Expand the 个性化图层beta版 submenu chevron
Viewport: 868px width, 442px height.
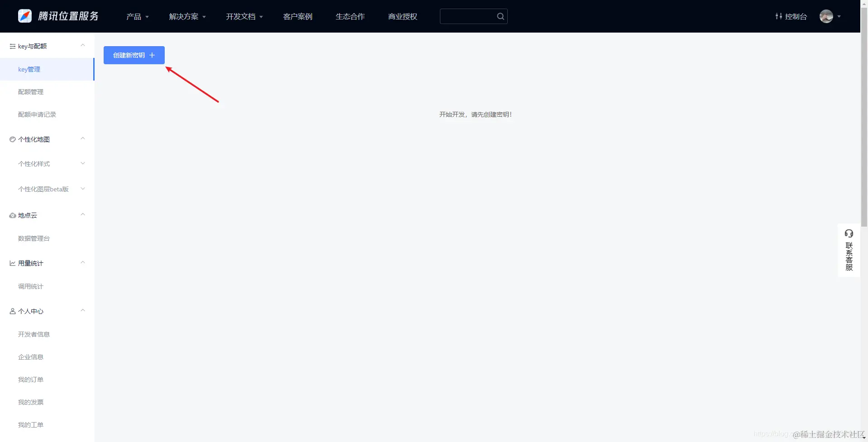(83, 189)
